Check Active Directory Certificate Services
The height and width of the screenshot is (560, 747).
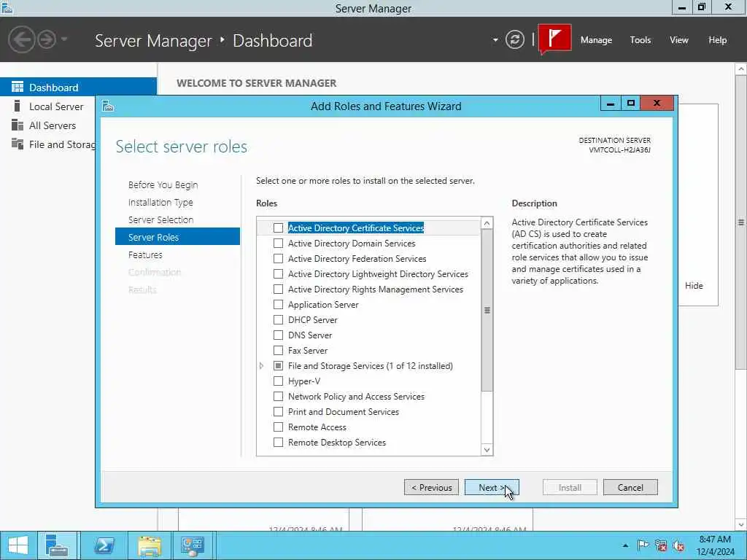pos(278,228)
